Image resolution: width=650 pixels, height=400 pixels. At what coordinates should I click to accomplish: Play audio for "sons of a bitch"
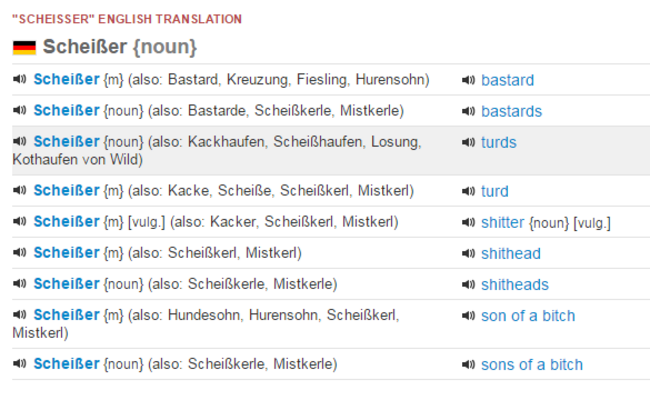pos(468,365)
